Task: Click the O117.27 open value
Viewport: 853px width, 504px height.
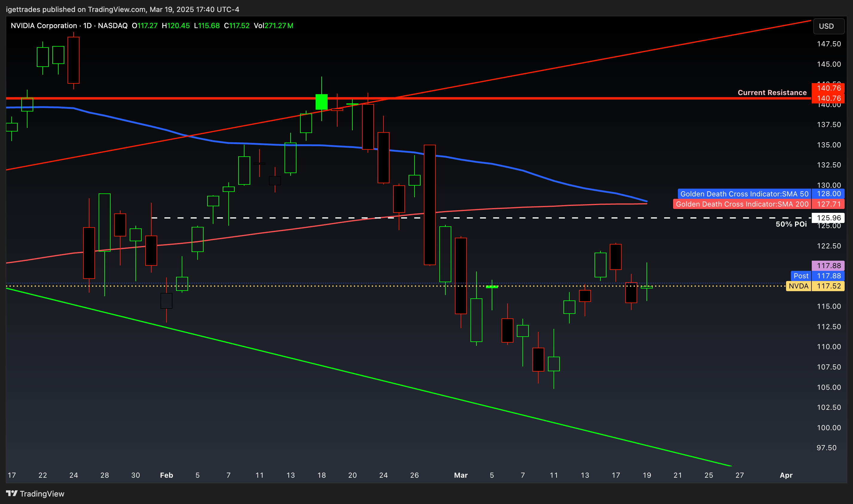Action: coord(145,26)
